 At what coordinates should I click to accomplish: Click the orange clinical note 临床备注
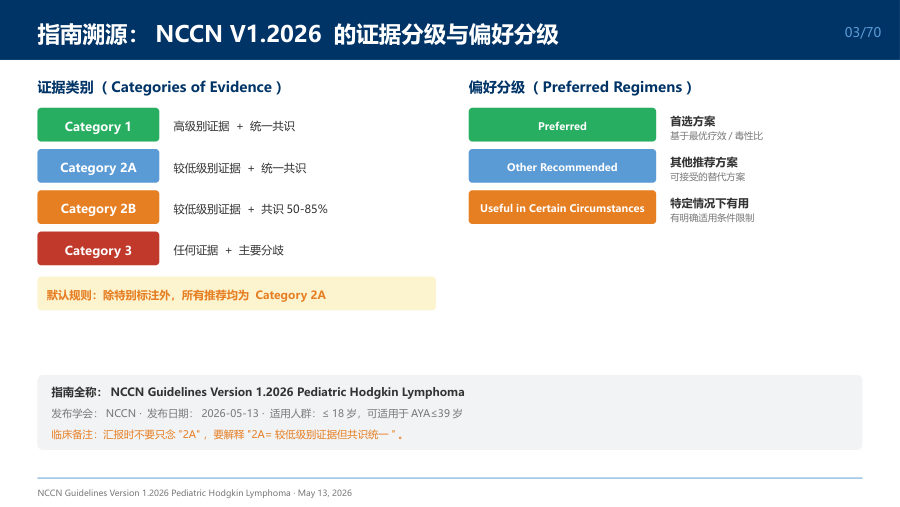click(227, 435)
